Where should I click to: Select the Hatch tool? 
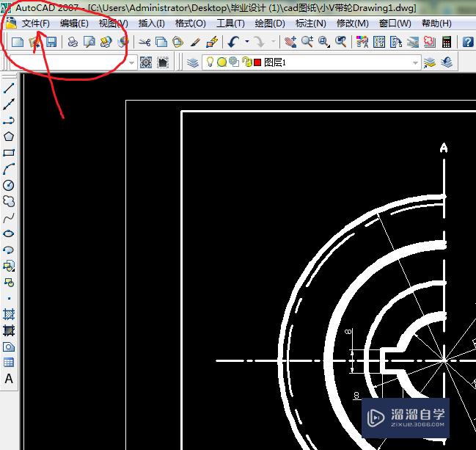pos(9,314)
